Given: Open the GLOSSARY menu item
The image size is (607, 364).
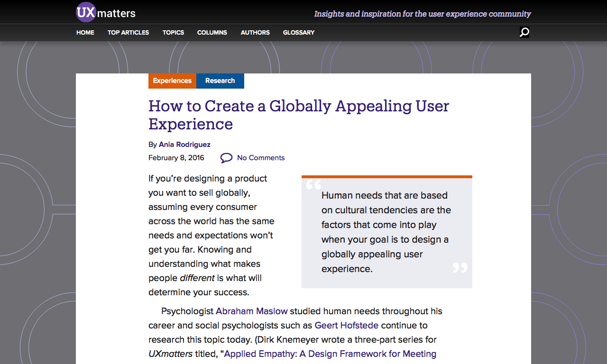Looking at the screenshot, I should coord(299,33).
